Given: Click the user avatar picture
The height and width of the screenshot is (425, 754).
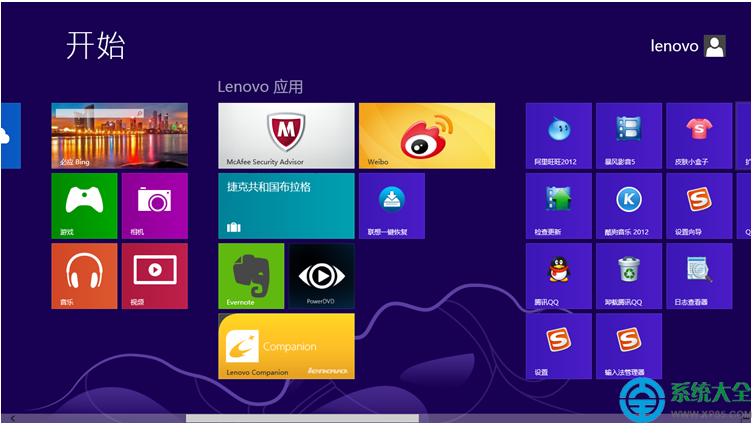Looking at the screenshot, I should point(715,46).
